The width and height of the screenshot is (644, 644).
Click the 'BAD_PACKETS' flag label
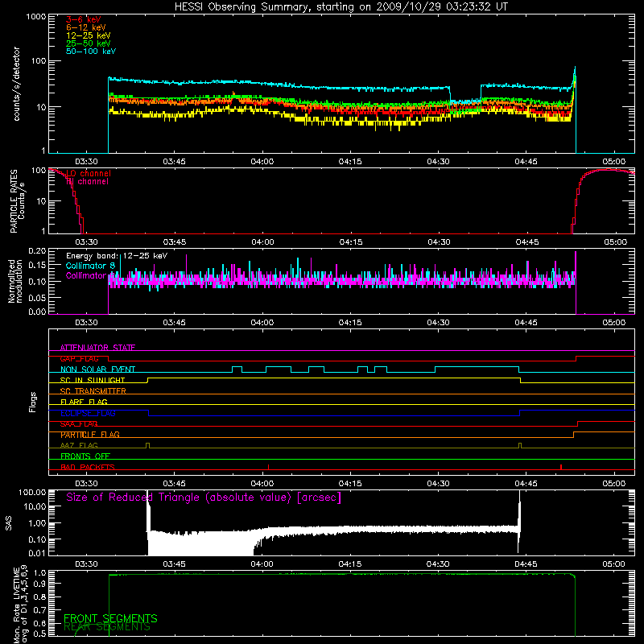pyautogui.click(x=88, y=468)
